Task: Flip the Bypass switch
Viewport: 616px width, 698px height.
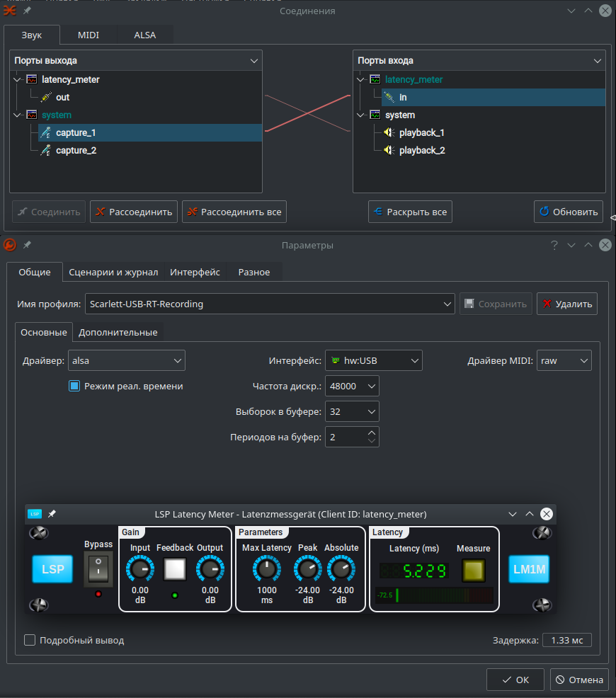Action: [98, 569]
